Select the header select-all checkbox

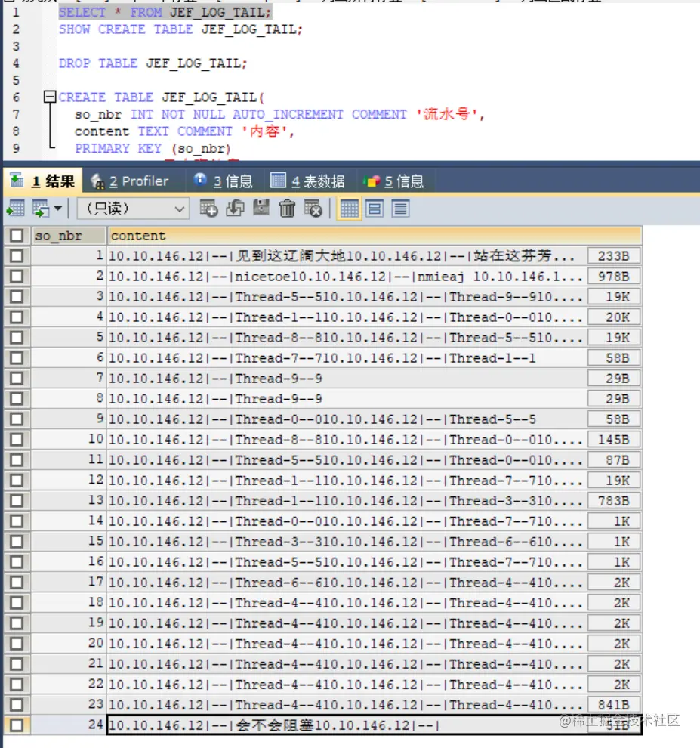point(16,235)
